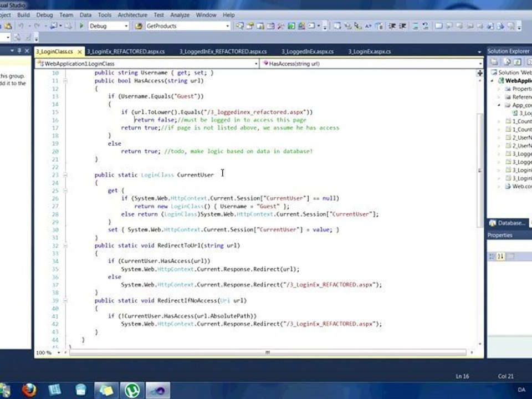Screen dimensions: 532x399
Task: Click the Categorized view icon in Properties panel
Action: (x=492, y=257)
